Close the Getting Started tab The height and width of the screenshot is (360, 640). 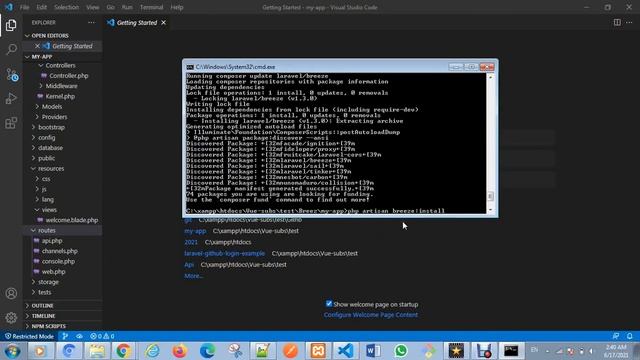tap(163, 22)
